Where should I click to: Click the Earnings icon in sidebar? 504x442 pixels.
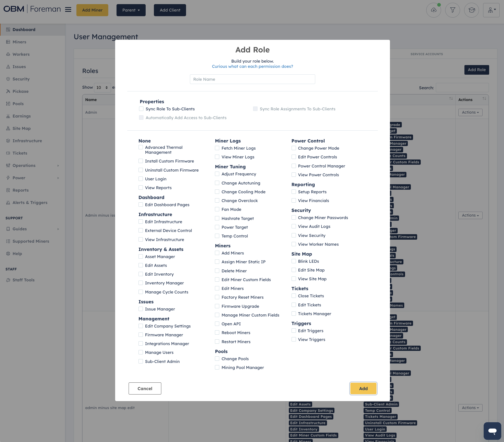pos(8,116)
